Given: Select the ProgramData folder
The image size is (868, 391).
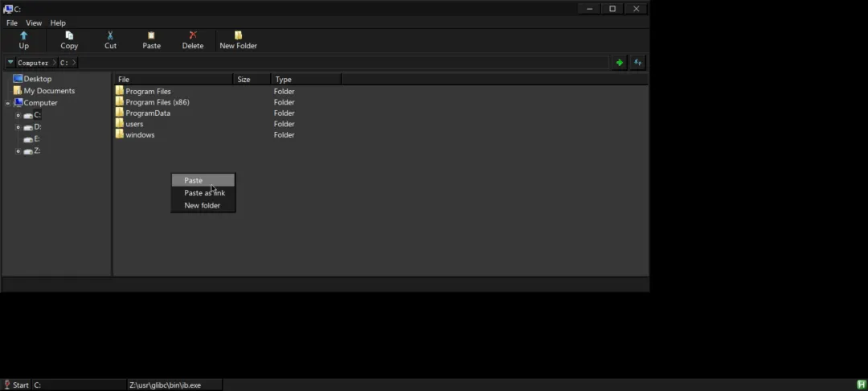Looking at the screenshot, I should [148, 113].
